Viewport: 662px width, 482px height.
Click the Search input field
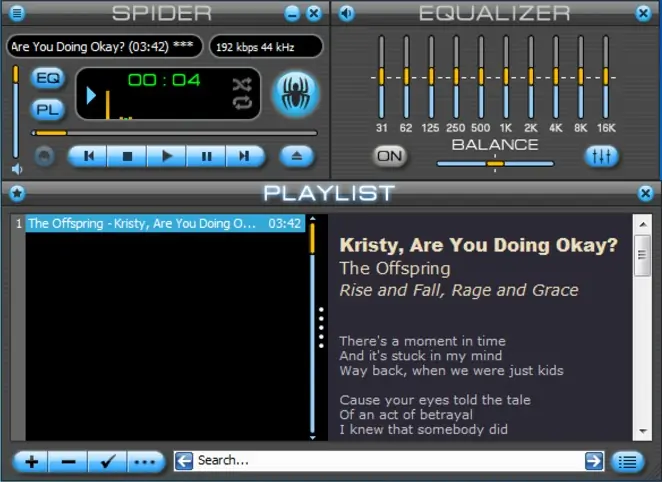[x=388, y=460]
